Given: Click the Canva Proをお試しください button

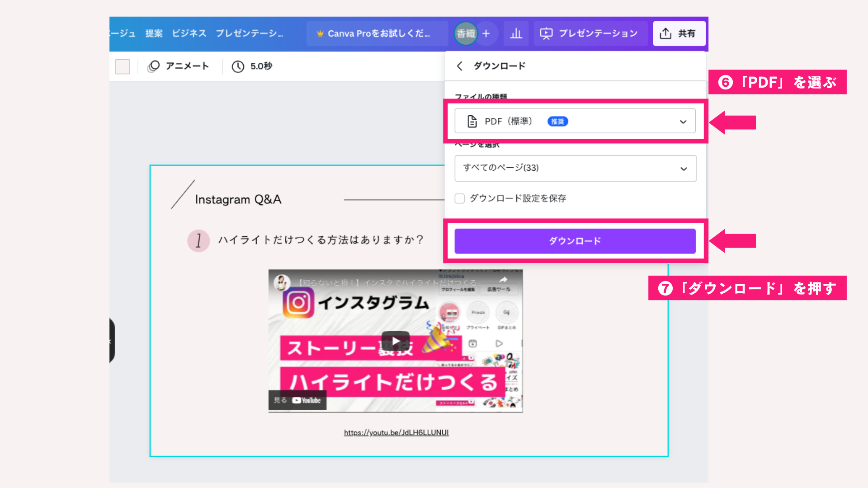Looking at the screenshot, I should coord(377,33).
